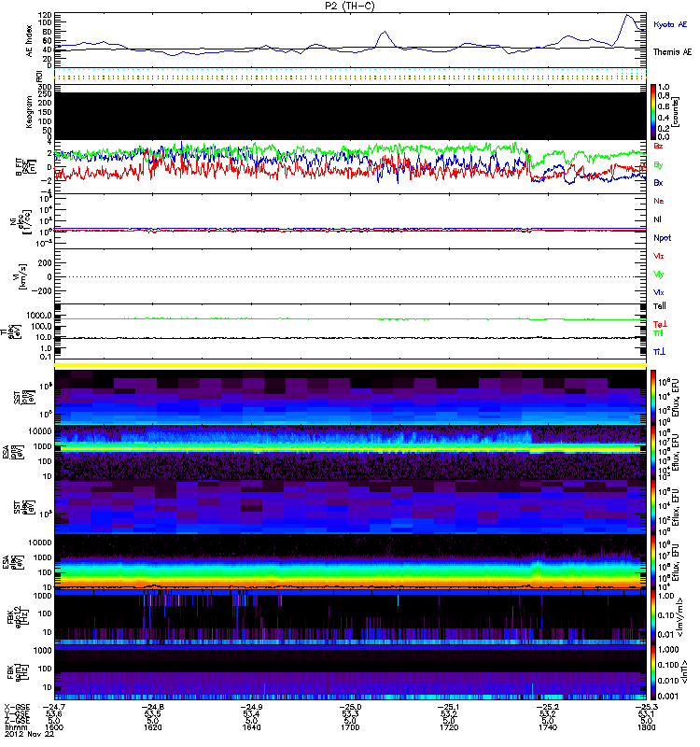Click the red Bz legend label

click(658, 146)
